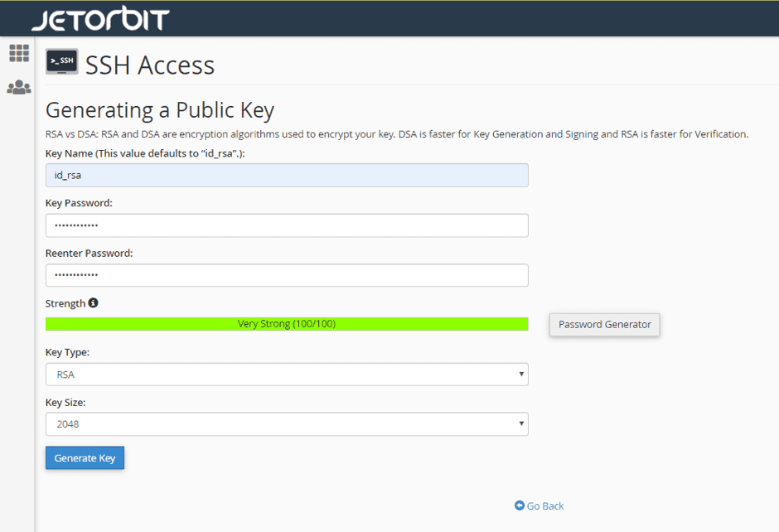Expand the Key Type dropdown showing RSA
The image size is (779, 532).
point(287,375)
